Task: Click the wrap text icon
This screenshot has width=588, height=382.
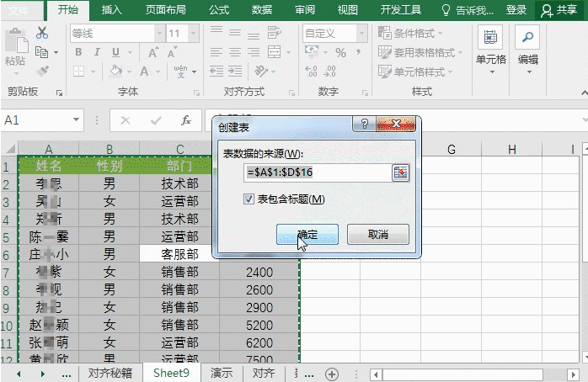Action: 274,33
